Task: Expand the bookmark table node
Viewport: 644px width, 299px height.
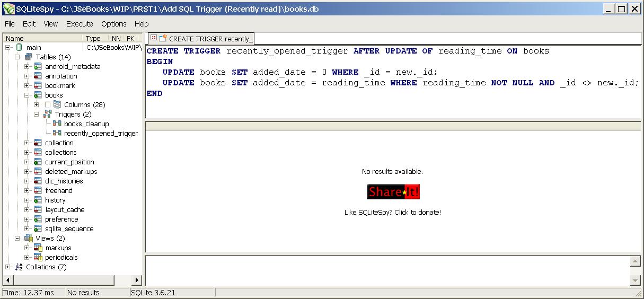Action: click(27, 86)
